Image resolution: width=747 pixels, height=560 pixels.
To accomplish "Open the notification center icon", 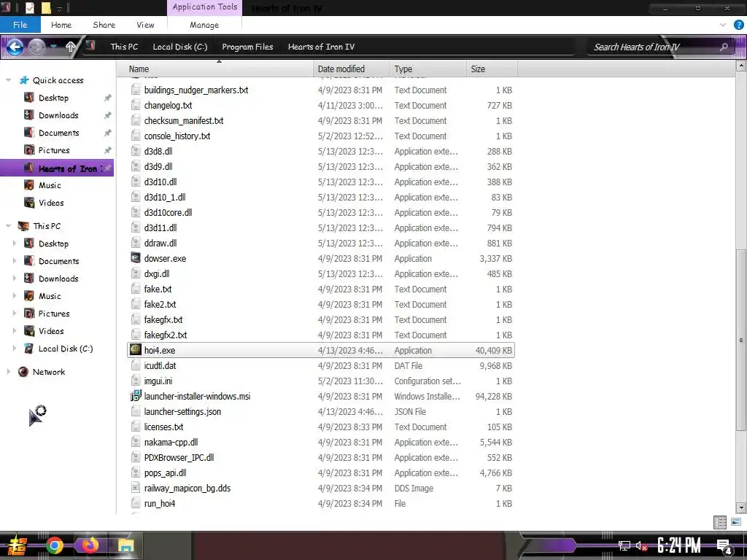I will (724, 546).
